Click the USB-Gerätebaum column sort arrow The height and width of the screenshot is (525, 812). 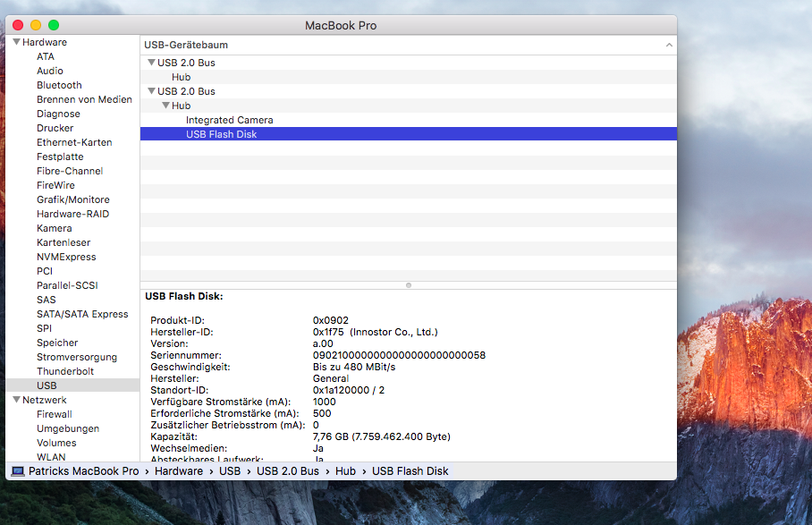tap(669, 45)
